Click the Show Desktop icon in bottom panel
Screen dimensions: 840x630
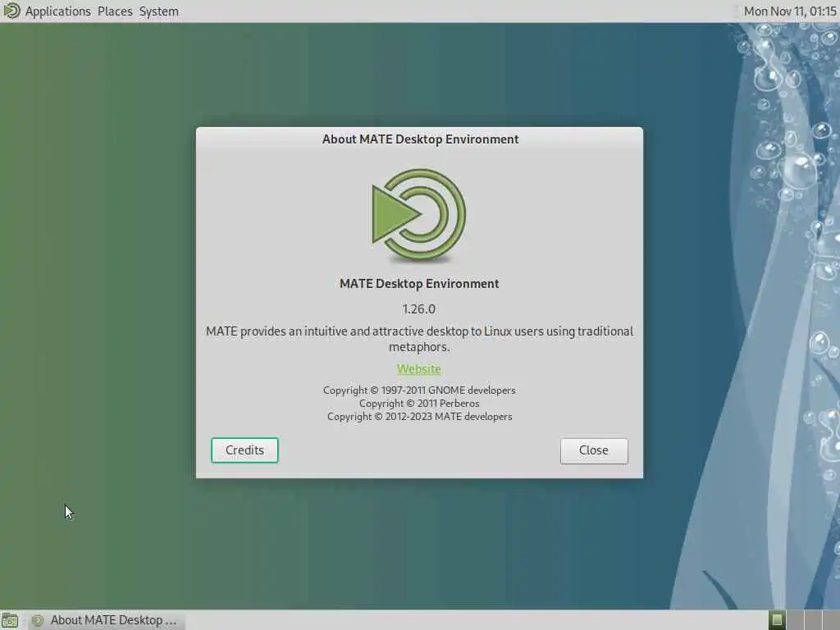(x=10, y=620)
